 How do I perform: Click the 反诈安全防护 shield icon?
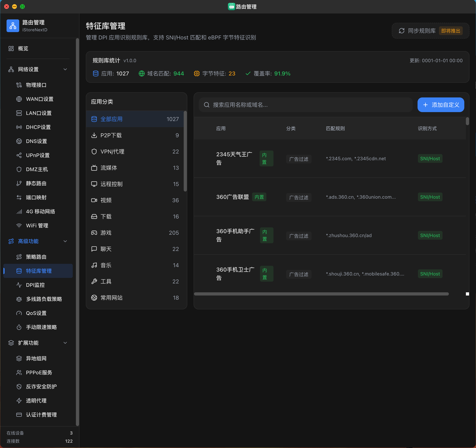(19, 387)
